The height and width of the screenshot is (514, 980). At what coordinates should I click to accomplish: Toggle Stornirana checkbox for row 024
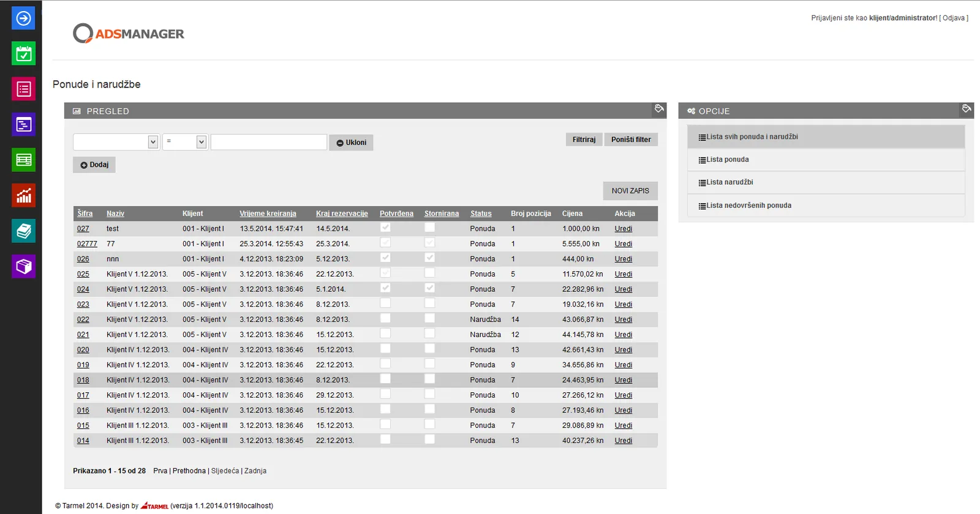tap(430, 288)
